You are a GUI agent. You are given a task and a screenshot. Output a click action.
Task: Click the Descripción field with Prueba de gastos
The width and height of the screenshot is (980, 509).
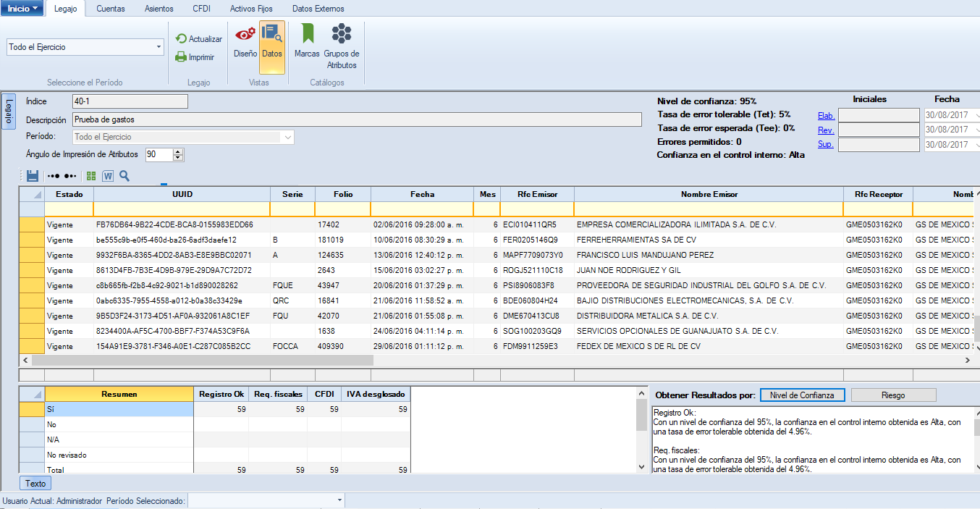pyautogui.click(x=356, y=119)
